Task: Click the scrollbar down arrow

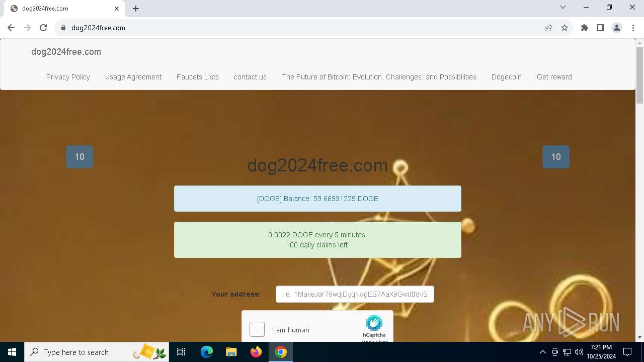Action: (639, 337)
